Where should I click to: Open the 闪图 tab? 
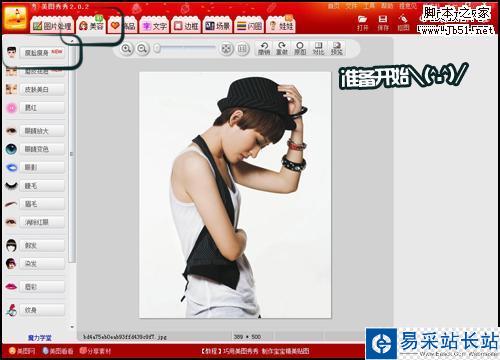[x=249, y=26]
